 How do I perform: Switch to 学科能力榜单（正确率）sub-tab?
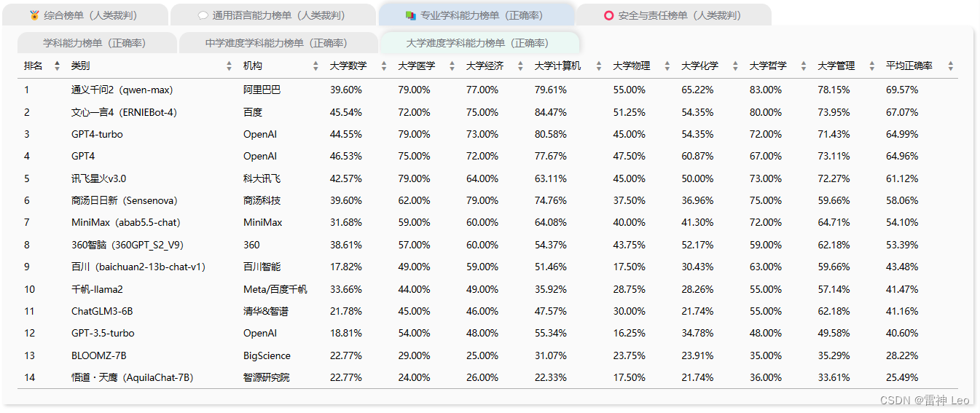coord(97,43)
